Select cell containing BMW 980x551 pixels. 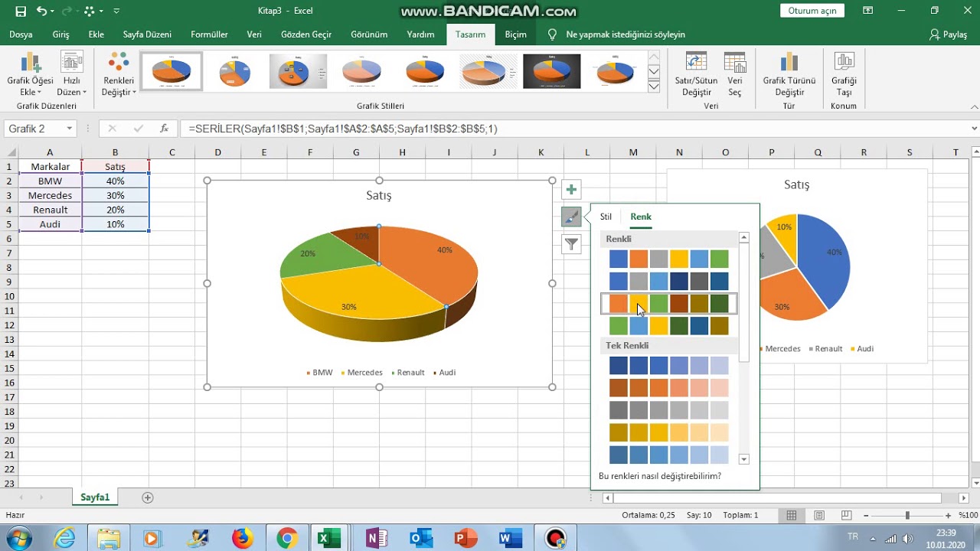[50, 181]
